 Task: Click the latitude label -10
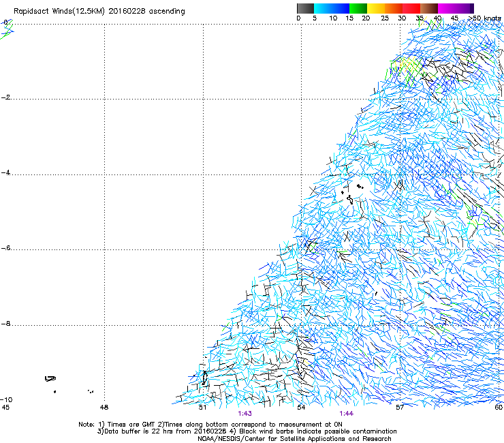click(7, 399)
